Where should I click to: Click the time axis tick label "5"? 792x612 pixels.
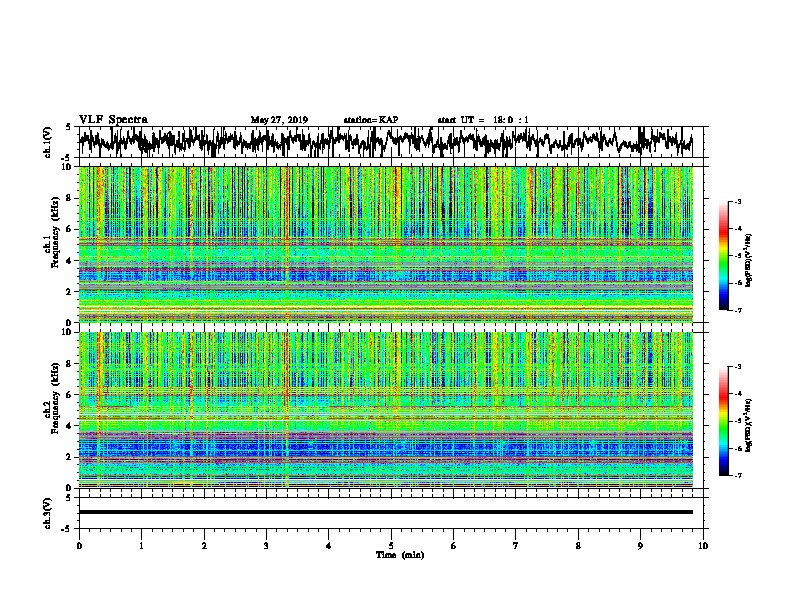click(391, 545)
